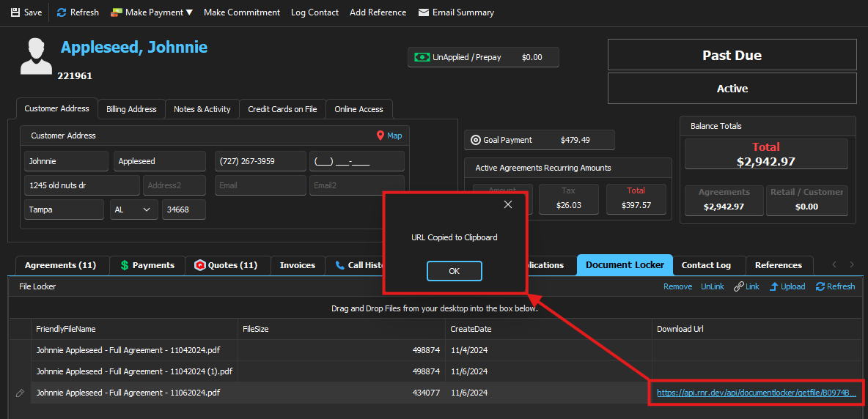Click the Agreements balance box
This screenshot has height=419, width=868.
point(724,200)
